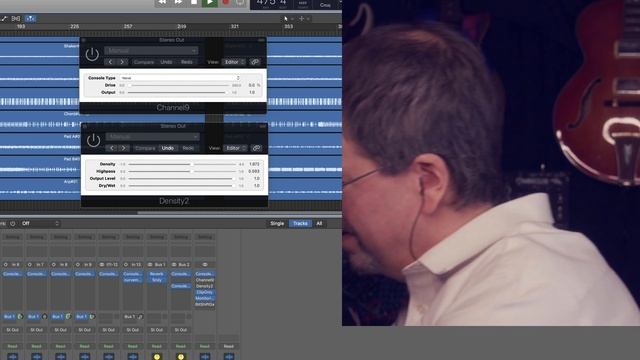Viewport: 640px width, 360px height.
Task: Click the Rewind button in the transport
Action: click(x=162, y=2)
